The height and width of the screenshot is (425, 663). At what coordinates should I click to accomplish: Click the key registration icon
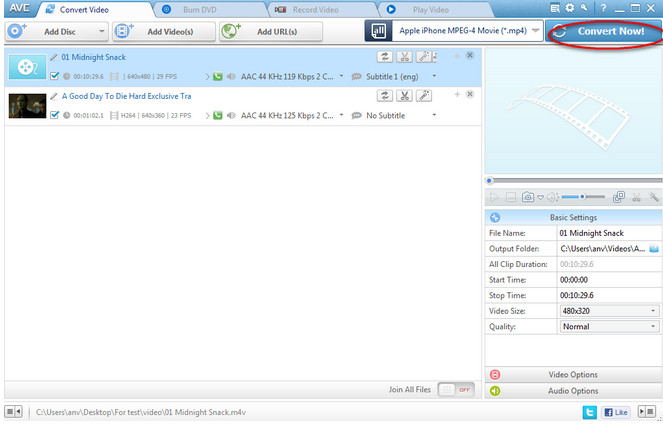click(x=584, y=8)
